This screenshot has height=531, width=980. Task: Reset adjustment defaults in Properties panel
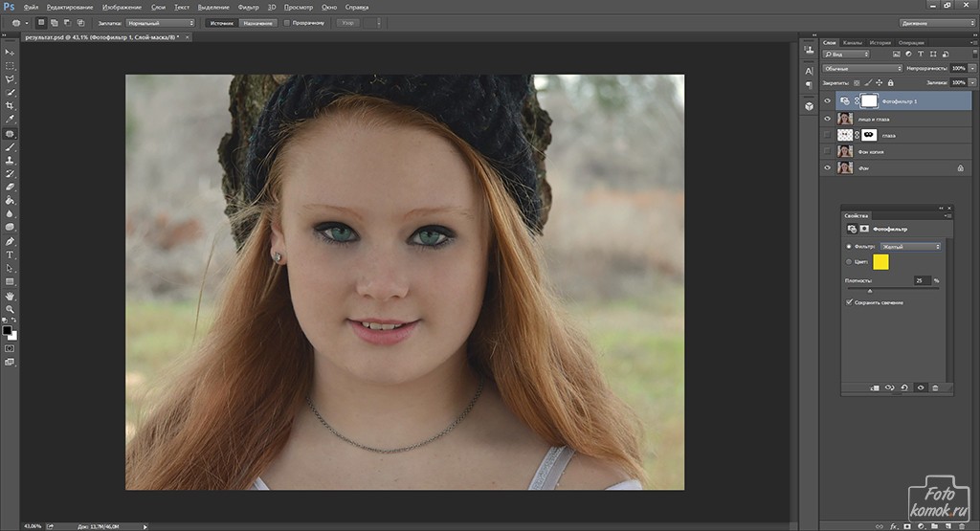[904, 387]
